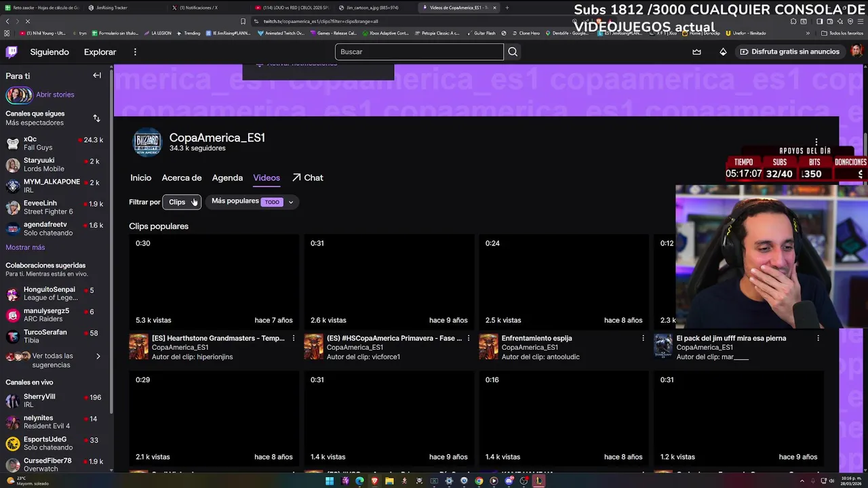
Task: Switch to the Inicio tab
Action: (140, 178)
